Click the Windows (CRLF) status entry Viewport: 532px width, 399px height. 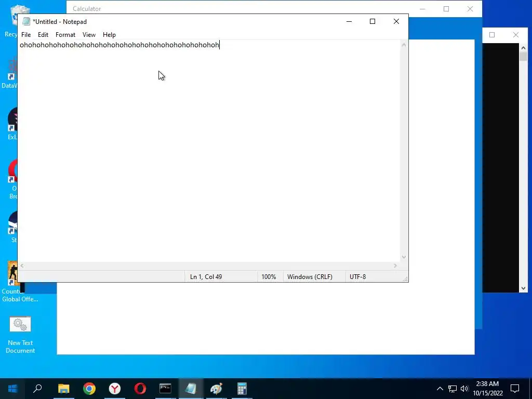tap(310, 277)
